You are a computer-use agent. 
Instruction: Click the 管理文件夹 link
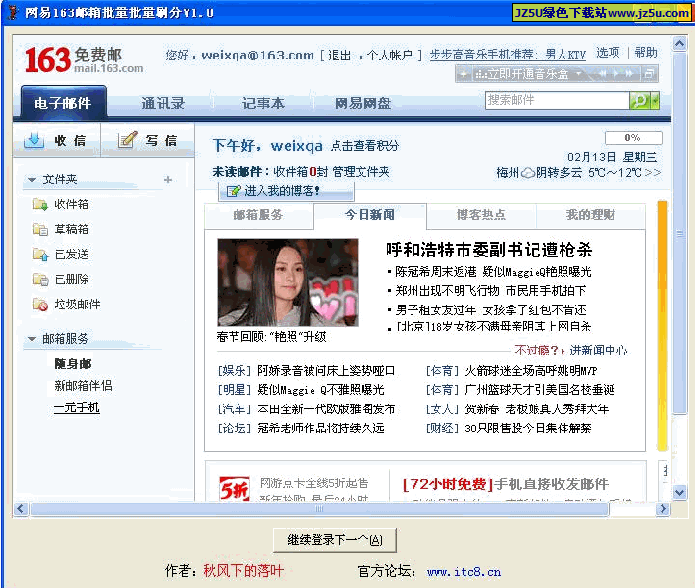pyautogui.click(x=361, y=172)
